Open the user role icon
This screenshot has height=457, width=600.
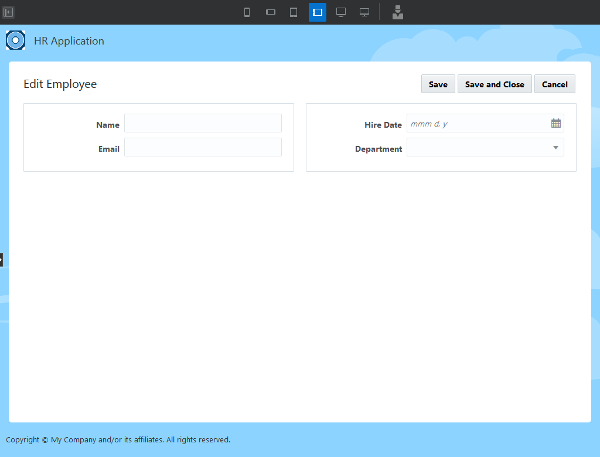[x=398, y=12]
